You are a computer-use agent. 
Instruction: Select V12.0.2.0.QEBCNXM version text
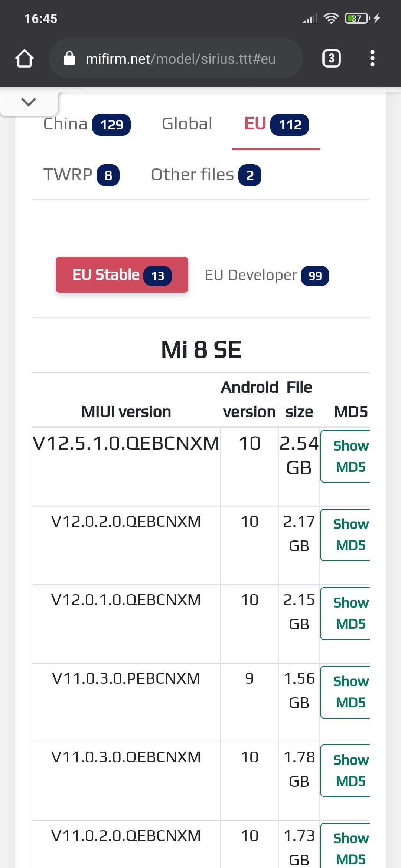click(x=126, y=522)
